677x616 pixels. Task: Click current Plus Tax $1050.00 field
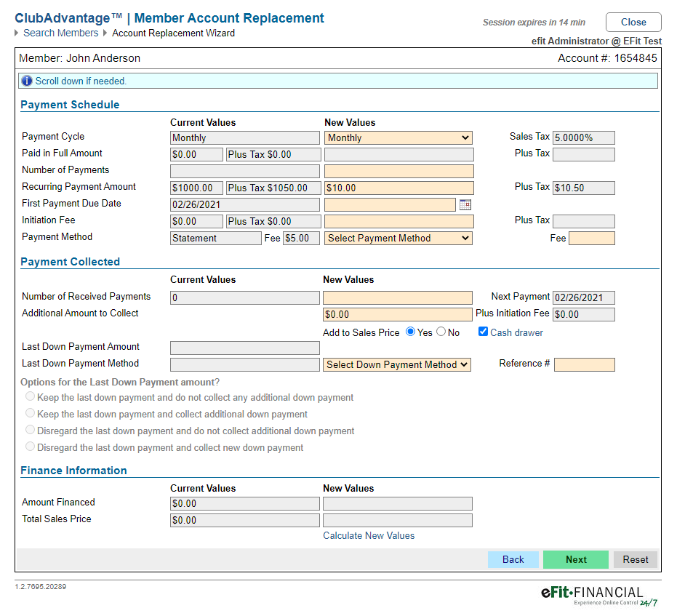coord(273,188)
